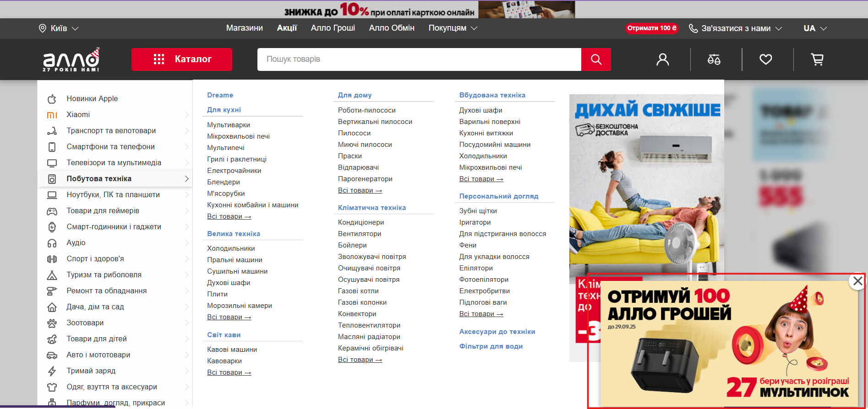
Task: Open the shopping cart icon
Action: [x=817, y=59]
